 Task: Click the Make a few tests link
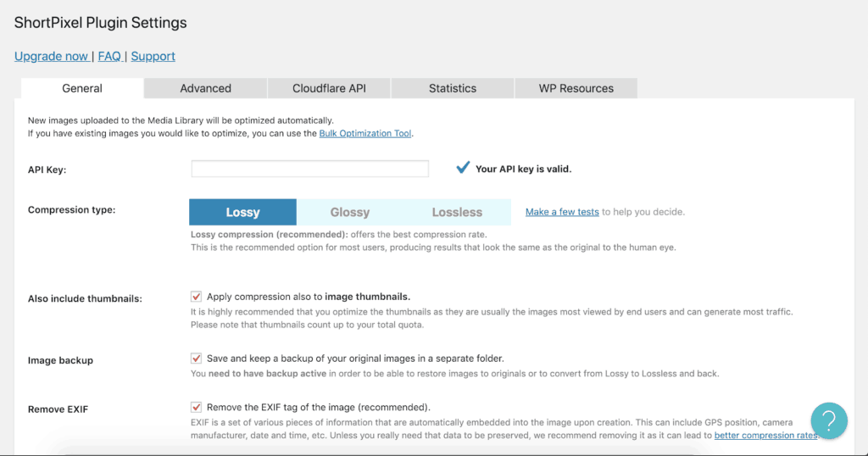tap(562, 212)
